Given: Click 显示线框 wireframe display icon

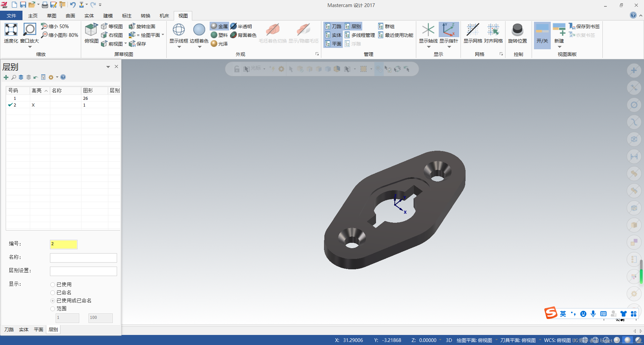Looking at the screenshot, I should coord(179,30).
